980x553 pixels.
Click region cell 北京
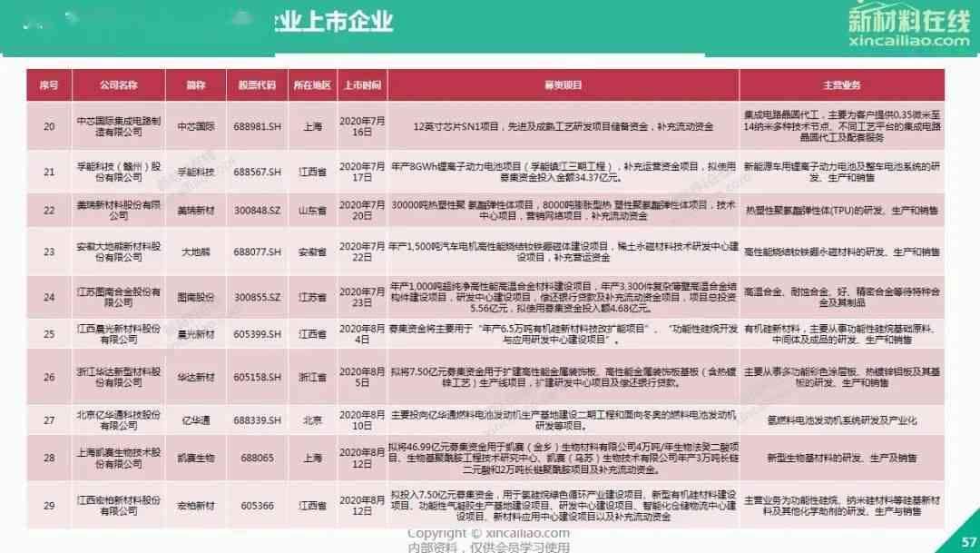point(312,420)
